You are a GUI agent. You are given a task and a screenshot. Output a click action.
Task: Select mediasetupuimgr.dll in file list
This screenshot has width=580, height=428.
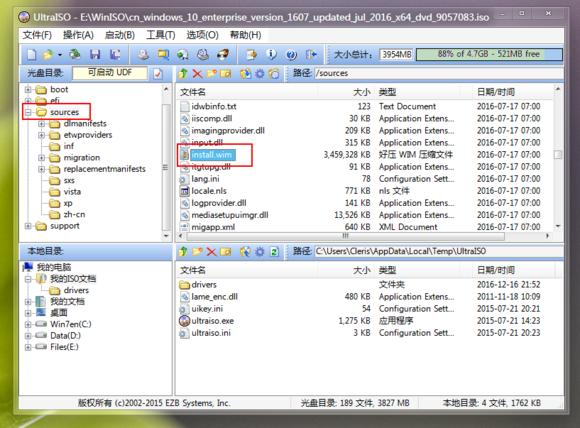click(230, 215)
